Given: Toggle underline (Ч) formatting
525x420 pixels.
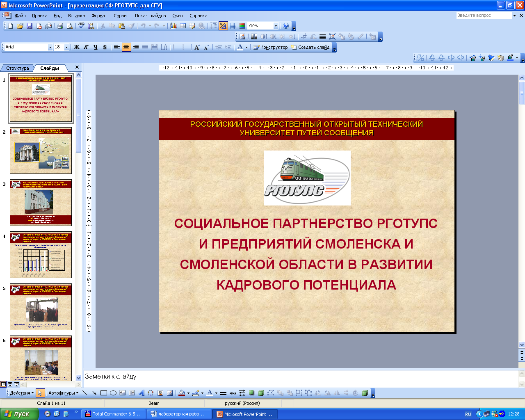Looking at the screenshot, I should (x=95, y=47).
